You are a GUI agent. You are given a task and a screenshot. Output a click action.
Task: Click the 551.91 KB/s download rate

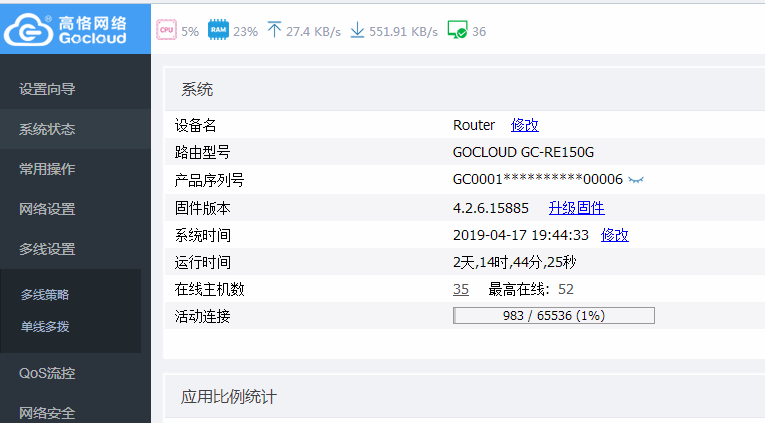click(x=403, y=32)
